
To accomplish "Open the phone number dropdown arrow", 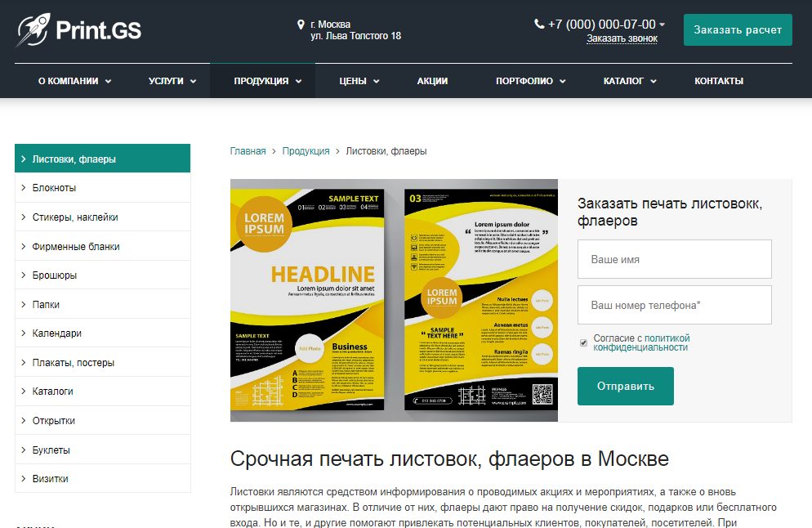I will tap(663, 25).
